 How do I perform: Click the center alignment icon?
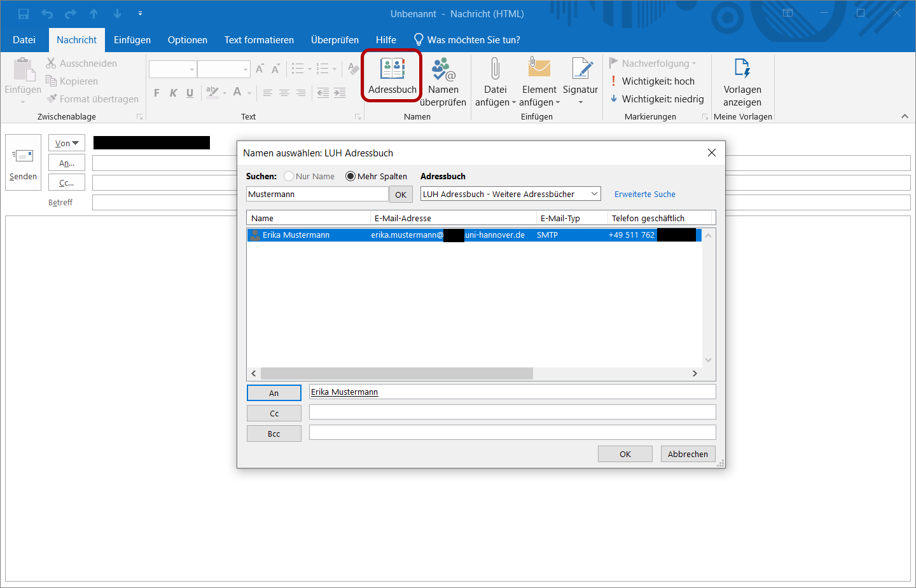284,93
